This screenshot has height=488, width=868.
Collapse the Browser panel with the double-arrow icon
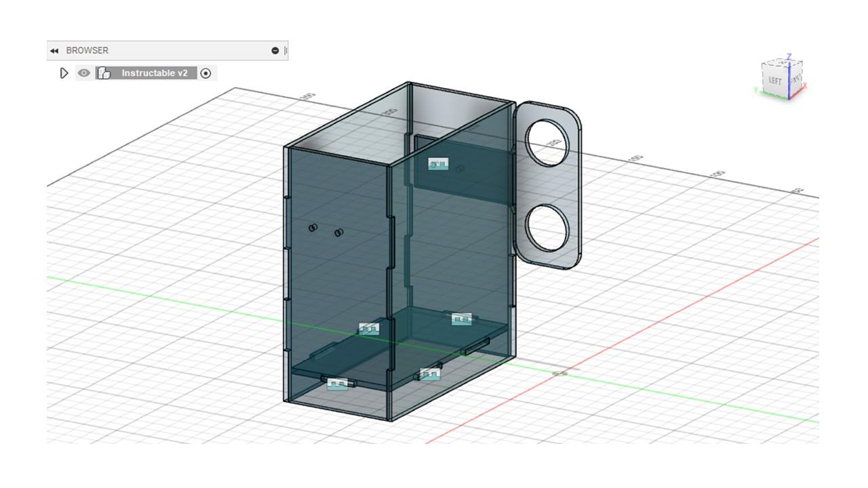coord(54,51)
